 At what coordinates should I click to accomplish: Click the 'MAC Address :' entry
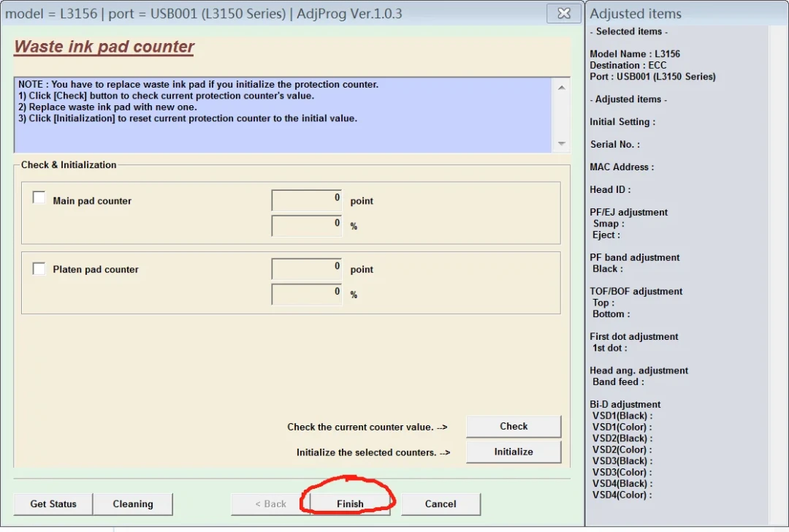tap(622, 167)
